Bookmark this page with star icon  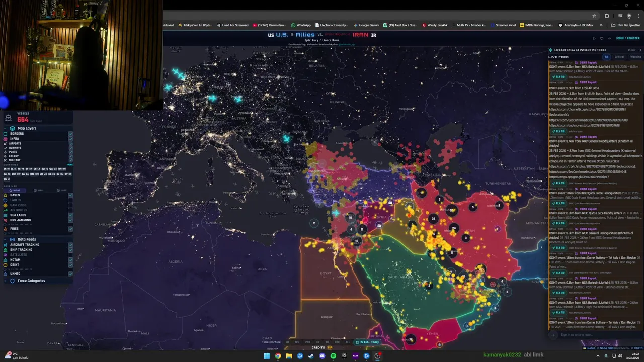point(594,16)
